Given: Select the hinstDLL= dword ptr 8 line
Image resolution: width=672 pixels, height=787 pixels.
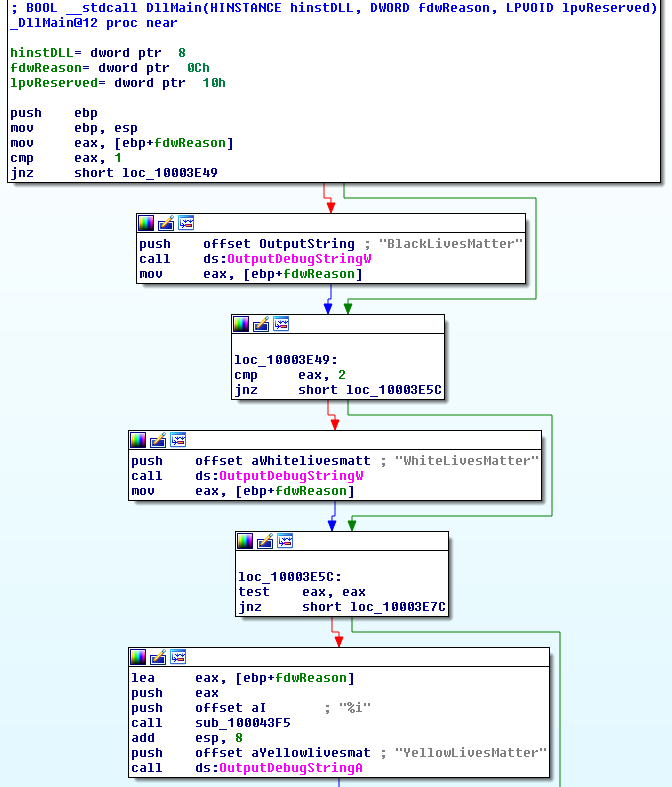Looking at the screenshot, I should [x=98, y=53].
